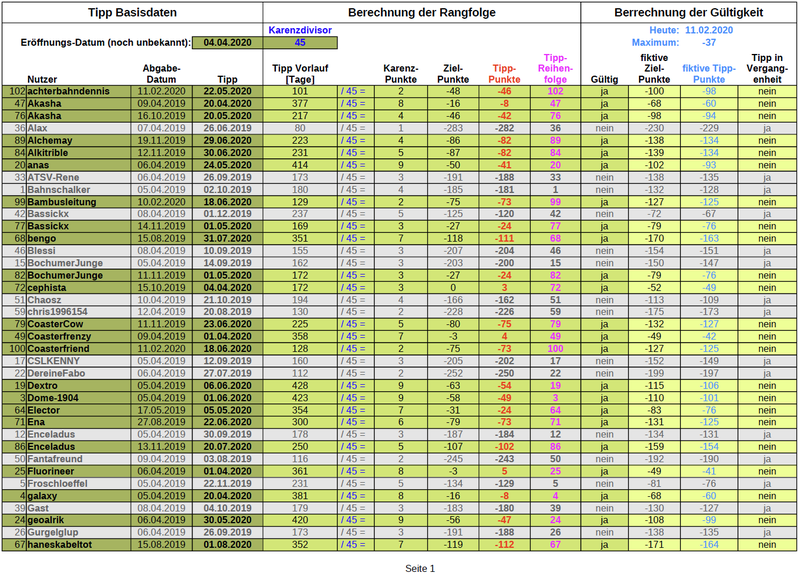This screenshot has width=800, height=576.
Task: Click the Dome-1904 user name cell
Action: point(79,397)
